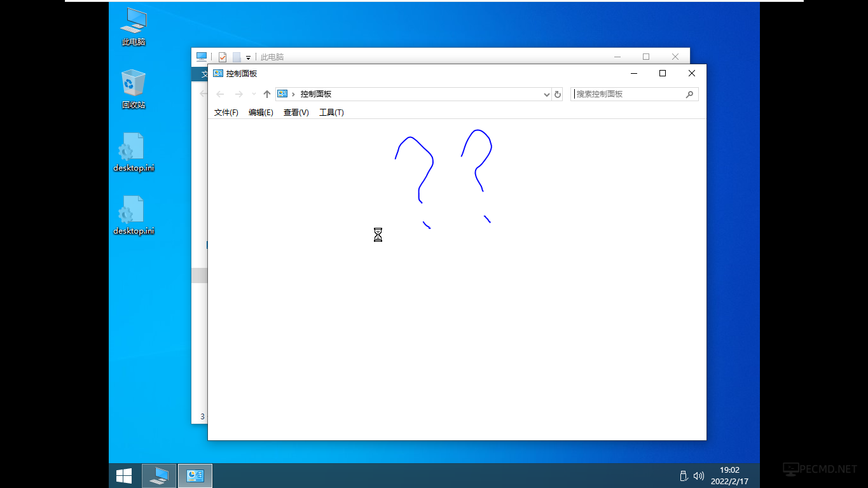This screenshot has width=868, height=488.
Task: Expand 此电脑 quick access toolbar customize arrow
Action: (x=249, y=58)
